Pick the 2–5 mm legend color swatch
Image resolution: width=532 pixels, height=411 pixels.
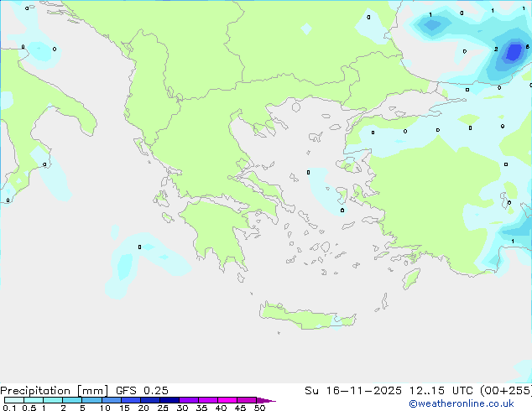[x=72, y=400]
